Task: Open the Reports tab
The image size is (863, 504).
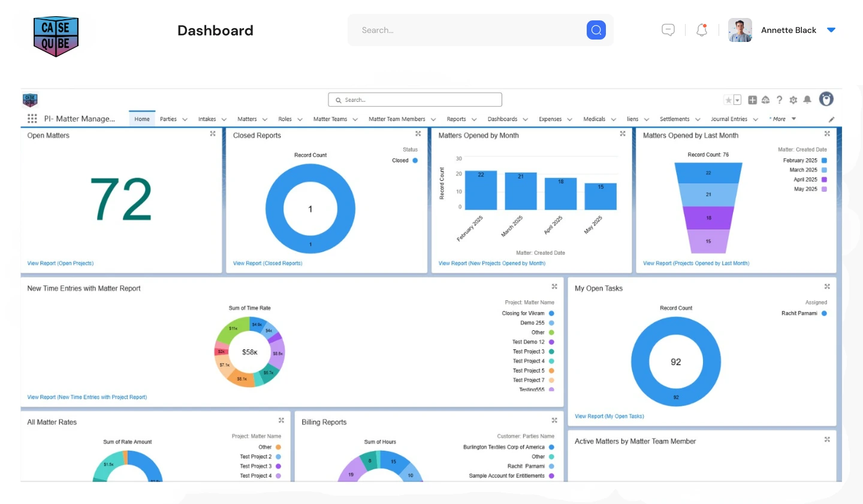Action: tap(456, 119)
